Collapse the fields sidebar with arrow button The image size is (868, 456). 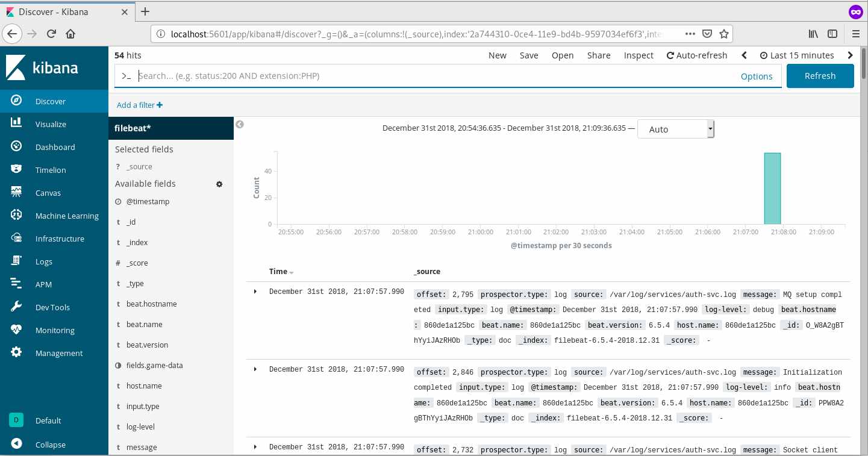tap(239, 125)
